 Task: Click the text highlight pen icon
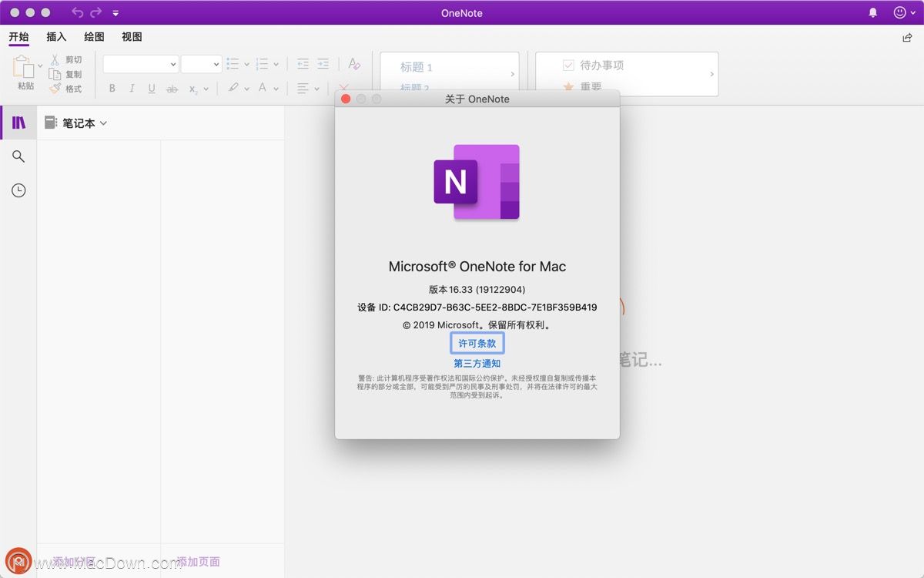[x=233, y=88]
